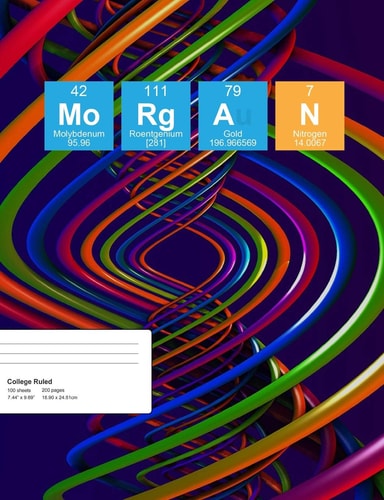Click the Gold element tile numbered 79
Screen dimensions: 384x500
point(233,116)
